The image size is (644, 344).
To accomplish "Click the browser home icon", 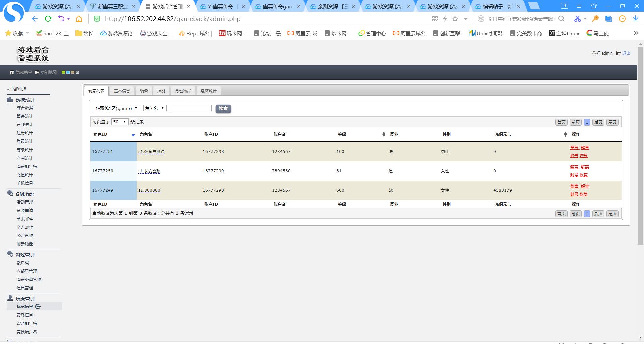I will coord(79,19).
